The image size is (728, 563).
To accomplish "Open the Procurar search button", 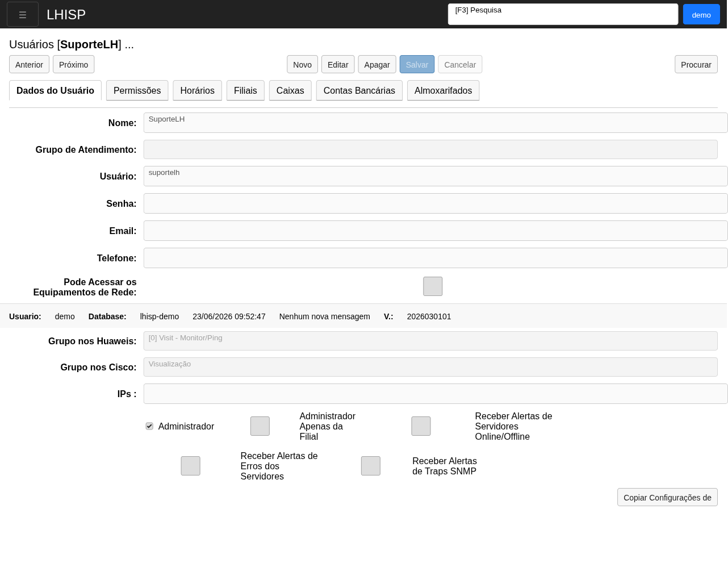I will 696,64.
